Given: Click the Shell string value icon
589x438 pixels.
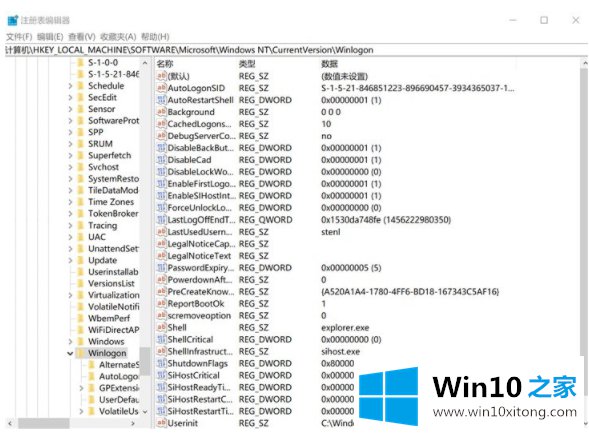Looking at the screenshot, I should coord(161,328).
